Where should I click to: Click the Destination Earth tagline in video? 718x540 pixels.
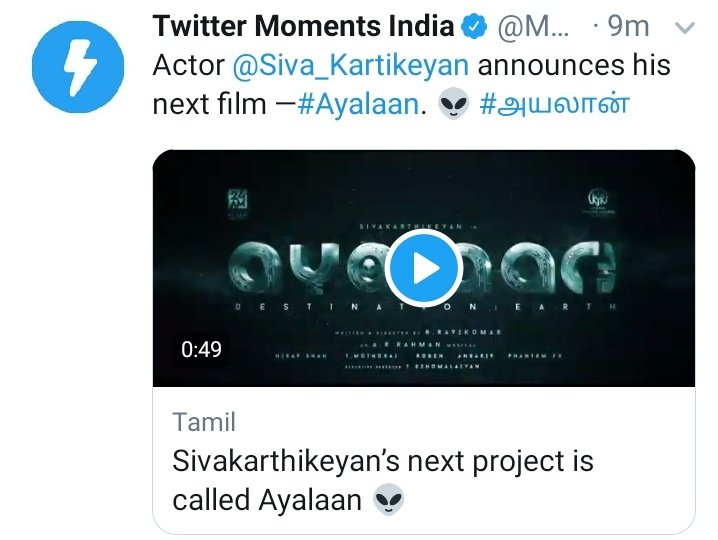[426, 307]
